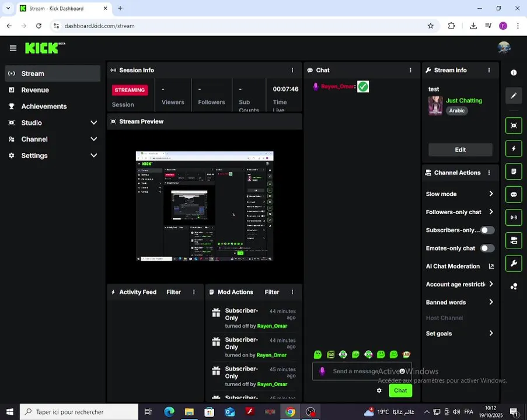Viewport: 527px width, 420px height.
Task: Open Chrome extensions puzzle icon
Action: tap(451, 26)
